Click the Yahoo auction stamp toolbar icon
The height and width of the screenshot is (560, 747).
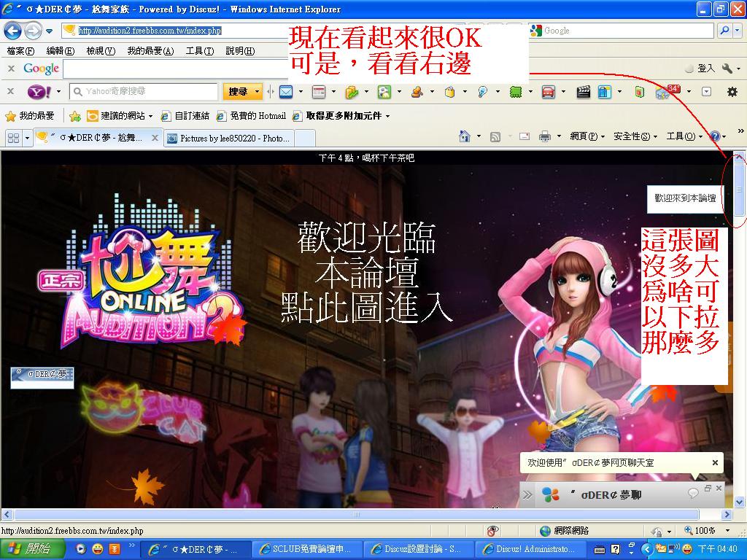click(417, 91)
